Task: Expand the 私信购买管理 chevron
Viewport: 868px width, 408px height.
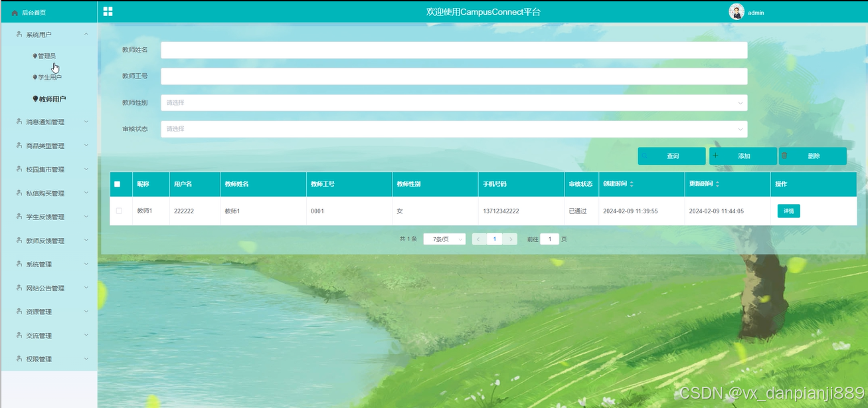Action: coord(86,193)
